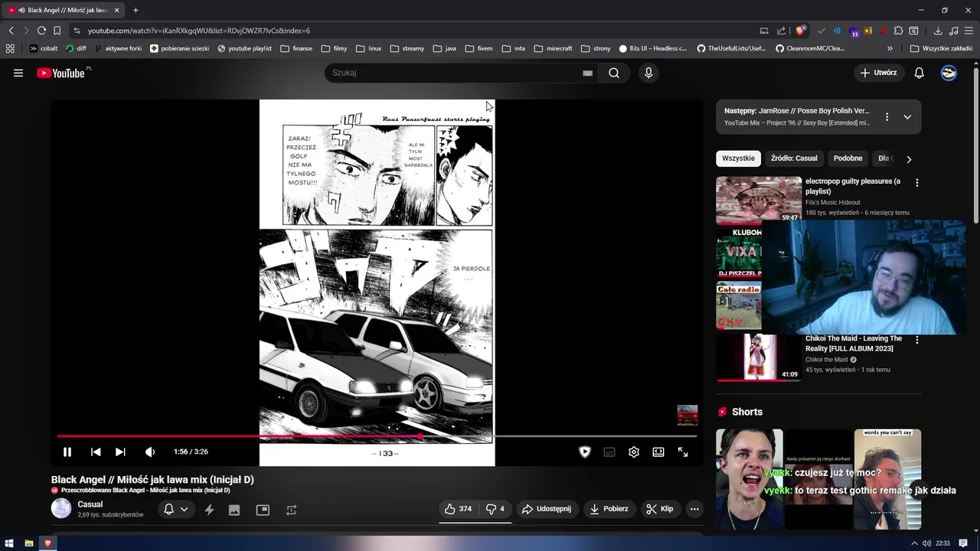Click the search magnifier button
This screenshot has height=551, width=980.
[x=614, y=73]
